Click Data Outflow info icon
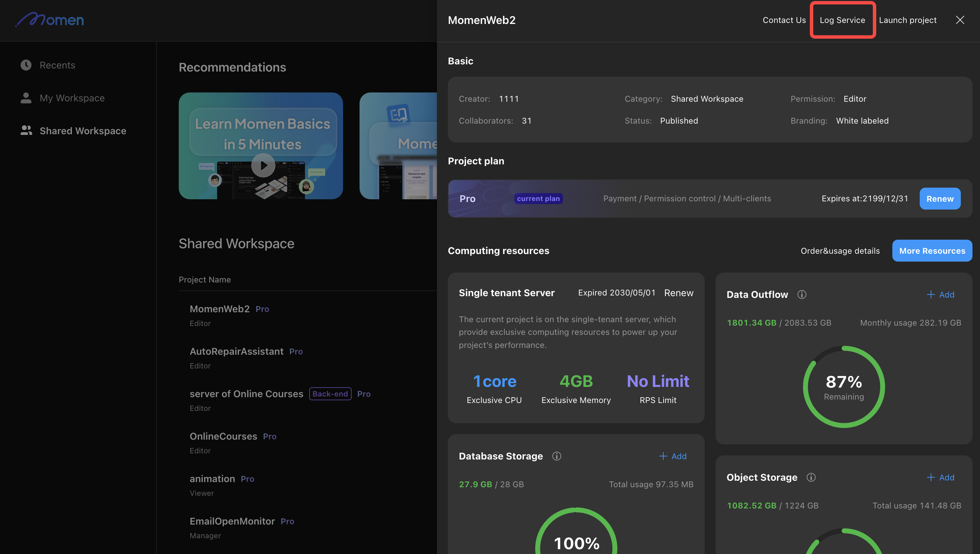This screenshot has width=980, height=554. pyautogui.click(x=802, y=294)
